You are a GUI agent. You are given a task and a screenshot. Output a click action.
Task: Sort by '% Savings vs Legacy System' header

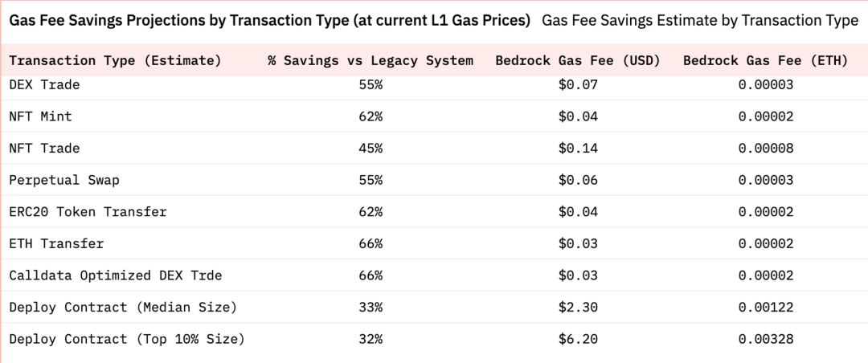click(371, 60)
